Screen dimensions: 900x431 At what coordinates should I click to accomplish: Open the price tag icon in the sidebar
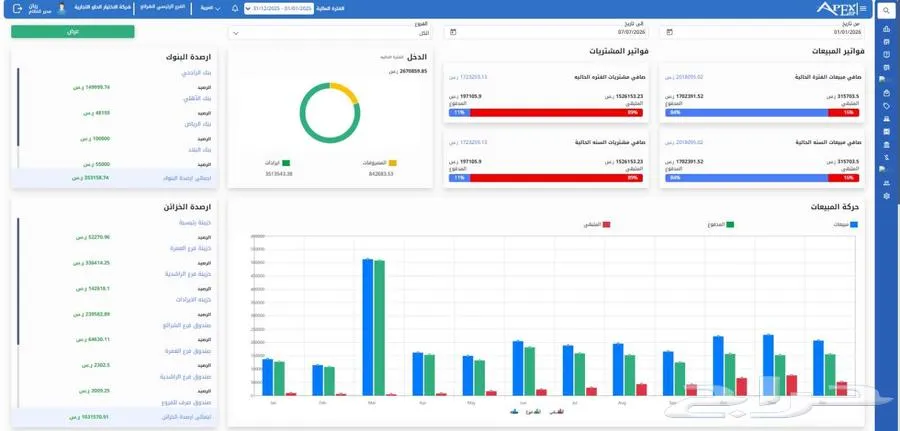[x=886, y=106]
